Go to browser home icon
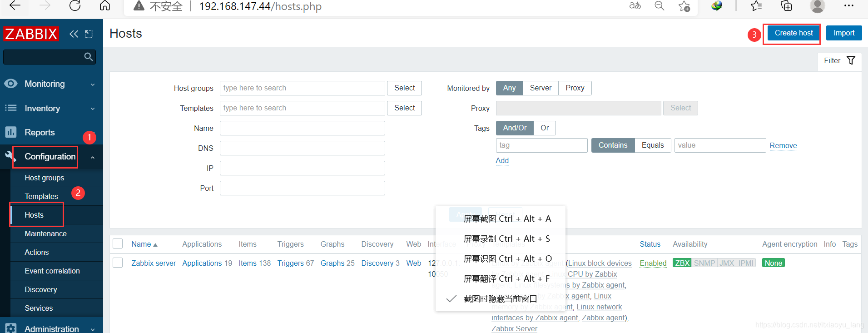868x333 pixels. coord(105,5)
